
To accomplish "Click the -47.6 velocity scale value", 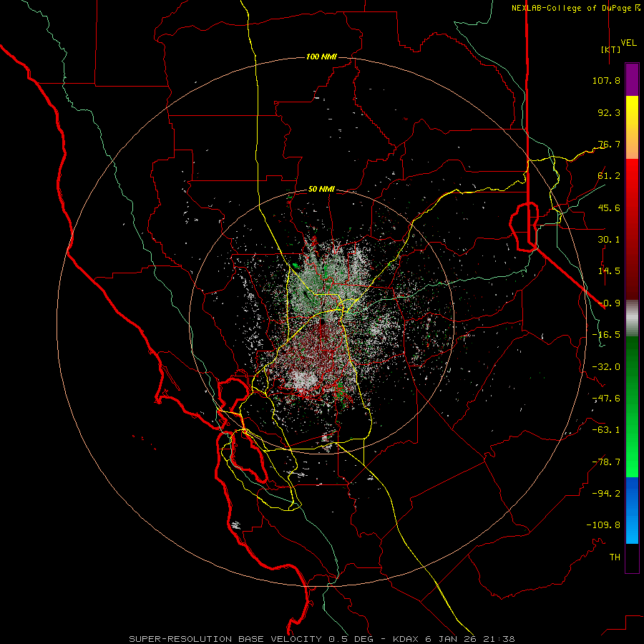I will coord(606,399).
